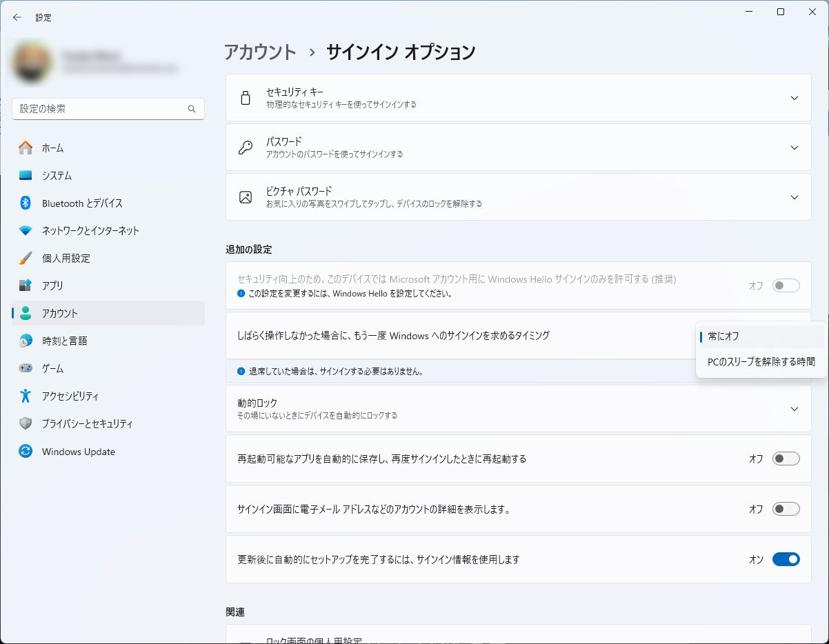This screenshot has height=644, width=829.
Task: Click the アクセシビリティ person icon
Action: point(26,396)
